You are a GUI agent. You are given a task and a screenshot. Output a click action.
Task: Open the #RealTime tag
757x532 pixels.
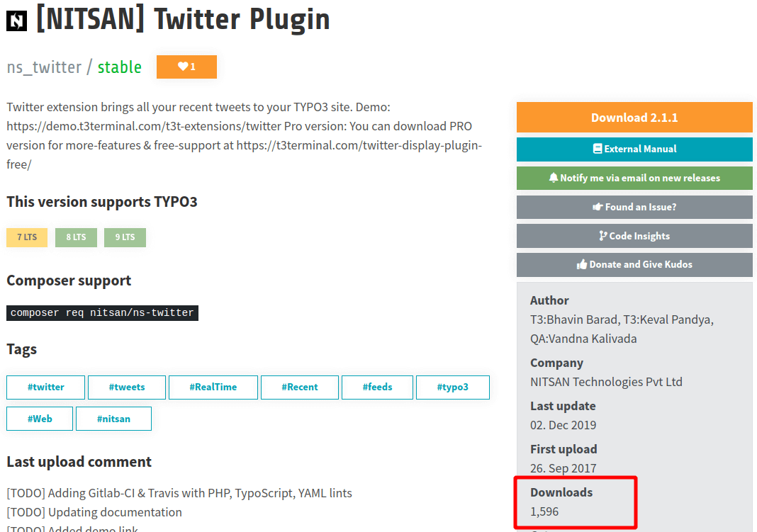coord(213,387)
